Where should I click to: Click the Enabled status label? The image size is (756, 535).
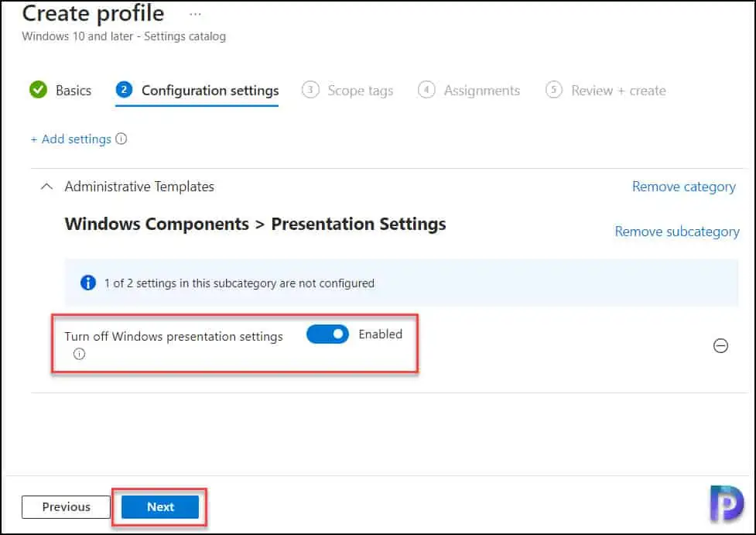pyautogui.click(x=381, y=334)
